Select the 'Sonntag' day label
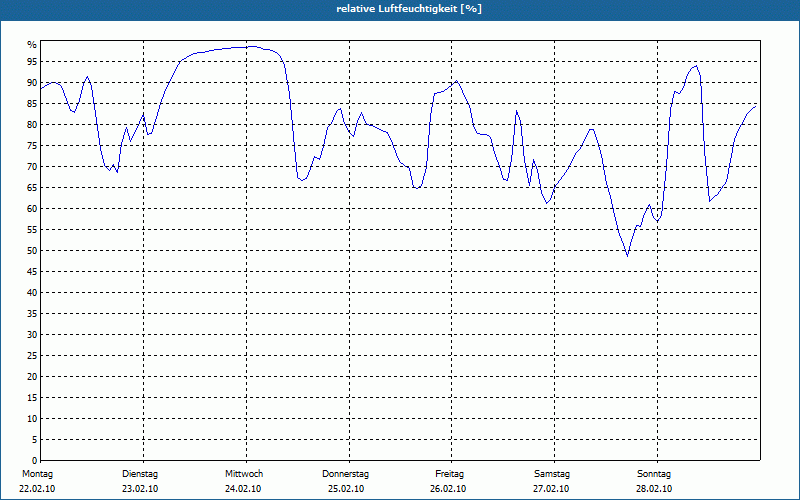Image resolution: width=800 pixels, height=500 pixels. [654, 474]
